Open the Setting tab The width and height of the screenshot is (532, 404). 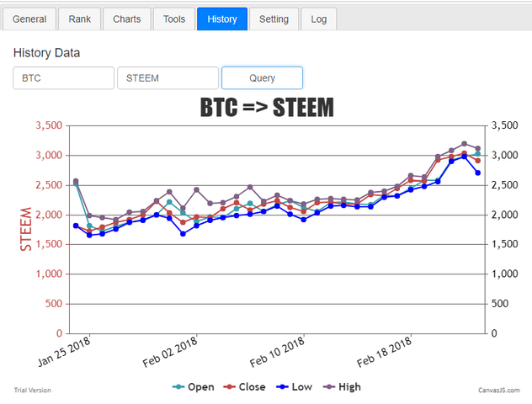[274, 19]
